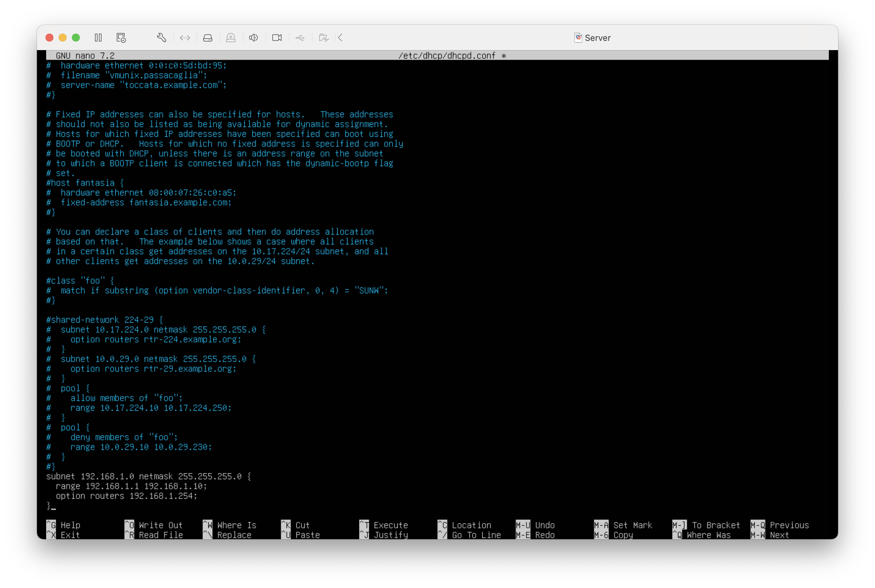Open the snapshots manager icon

(121, 38)
